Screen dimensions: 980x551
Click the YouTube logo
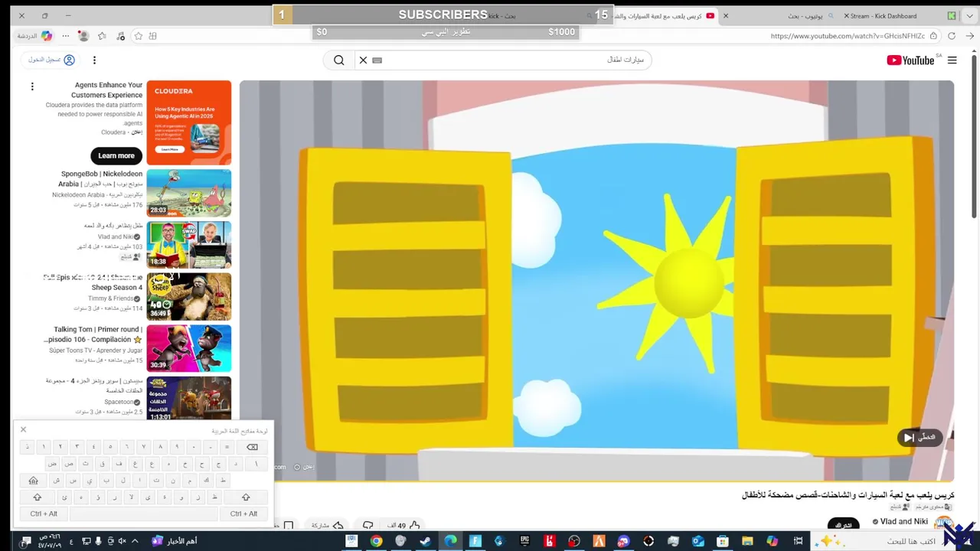[910, 60]
